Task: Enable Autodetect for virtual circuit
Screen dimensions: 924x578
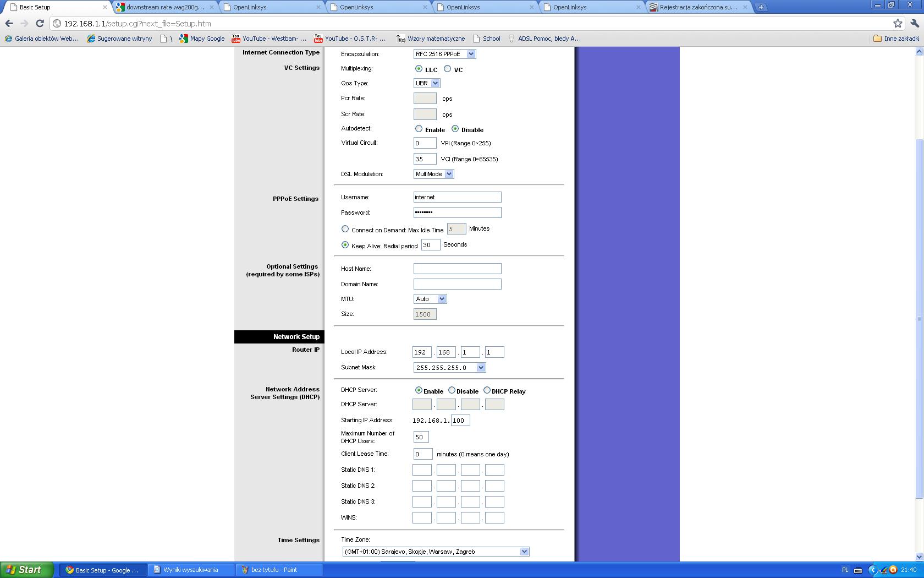Action: pyautogui.click(x=419, y=129)
